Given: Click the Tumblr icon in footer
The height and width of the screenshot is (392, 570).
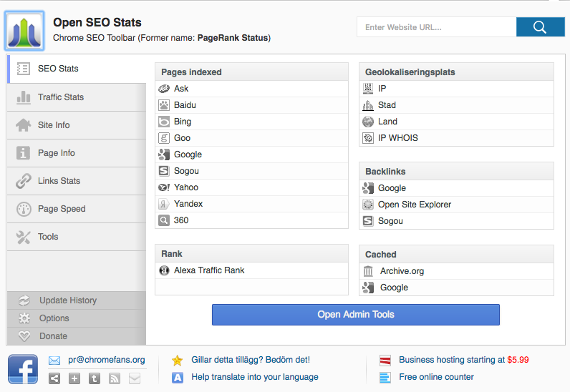Looking at the screenshot, I should (95, 378).
